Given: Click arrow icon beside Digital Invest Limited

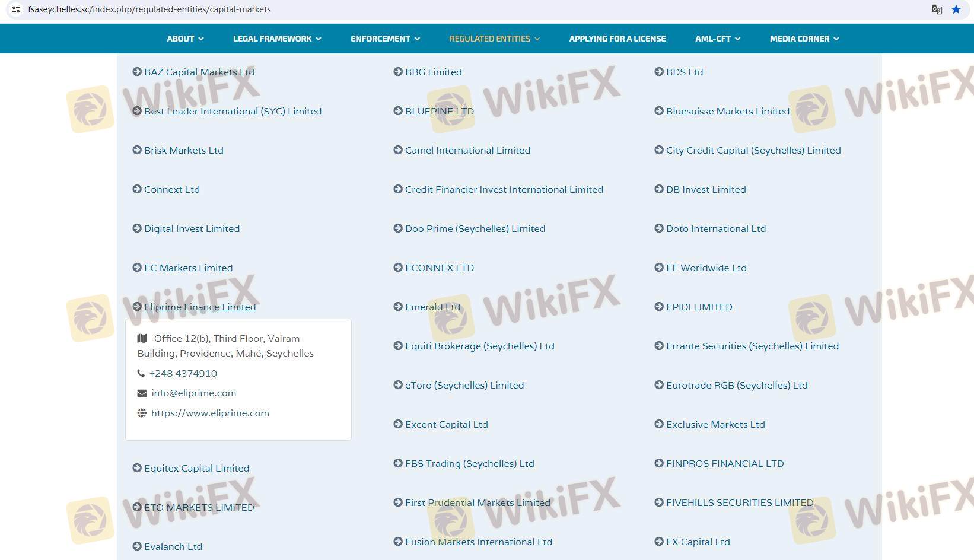Looking at the screenshot, I should [137, 228].
